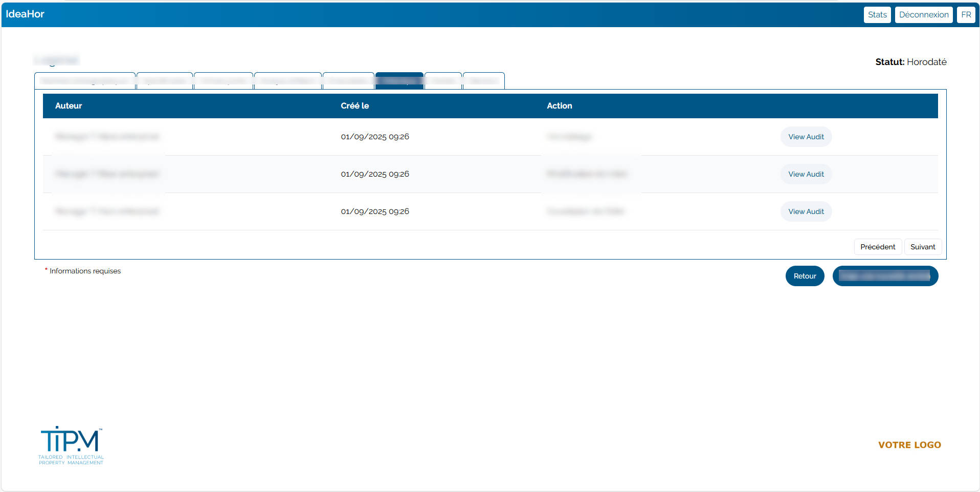The width and height of the screenshot is (980, 492).
Task: Click the wide blue button beside Retour
Action: pyautogui.click(x=885, y=276)
